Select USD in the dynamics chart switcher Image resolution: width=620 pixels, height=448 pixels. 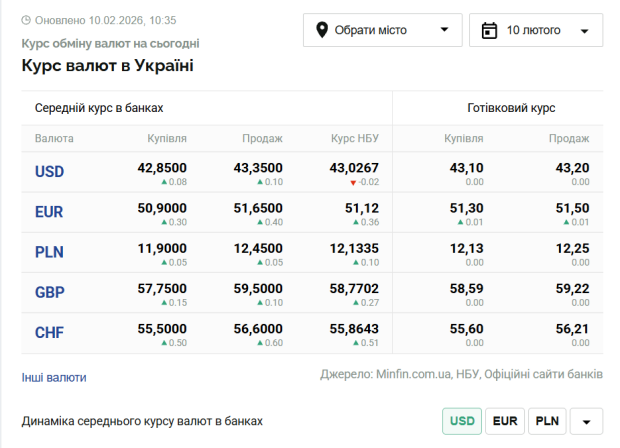pyautogui.click(x=462, y=421)
